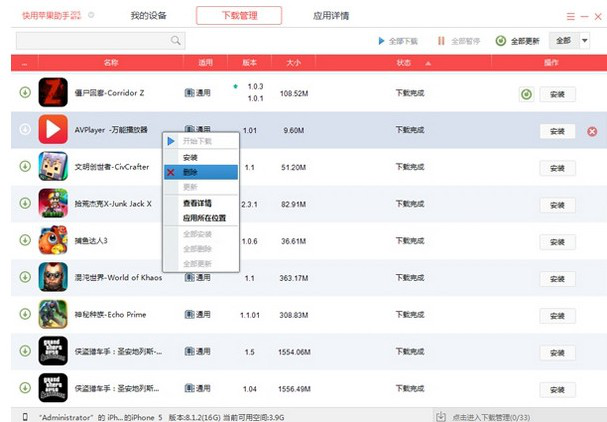Image resolution: width=607 pixels, height=422 pixels.
Task: Click the download circle icon for CivCrafter
Action: [25, 166]
